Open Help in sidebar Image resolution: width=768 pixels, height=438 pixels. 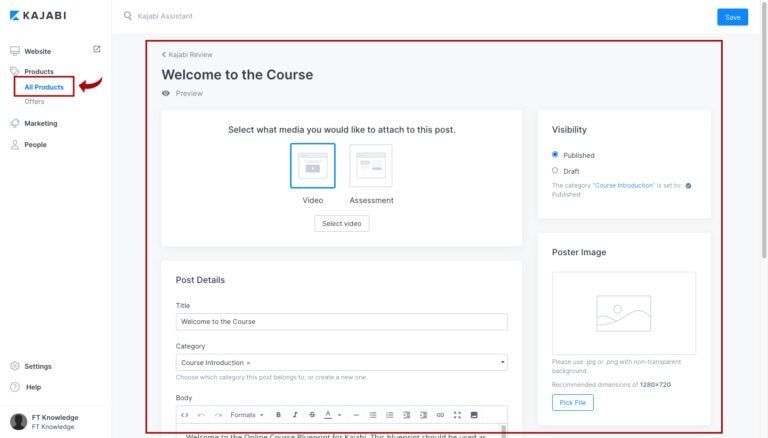pyautogui.click(x=33, y=387)
